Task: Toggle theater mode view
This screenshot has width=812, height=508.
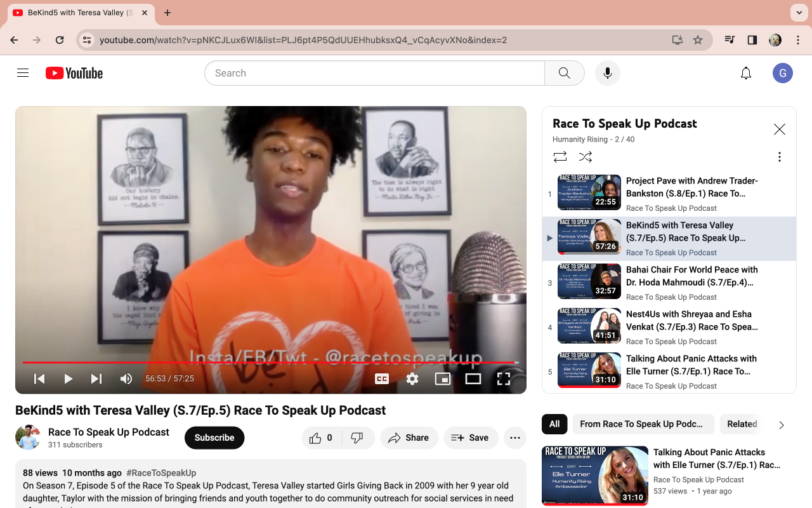Action: (x=473, y=379)
